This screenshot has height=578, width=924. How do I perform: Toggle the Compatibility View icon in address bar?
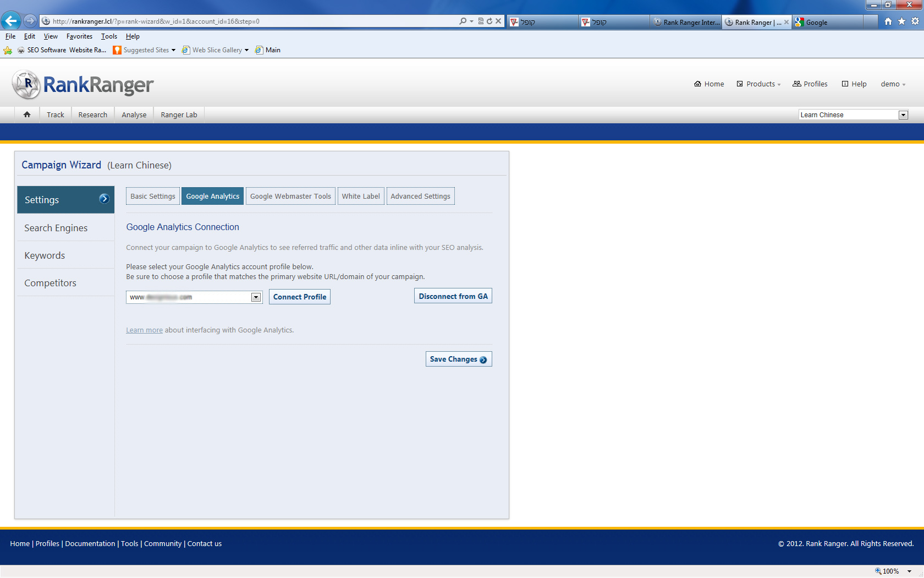click(481, 21)
